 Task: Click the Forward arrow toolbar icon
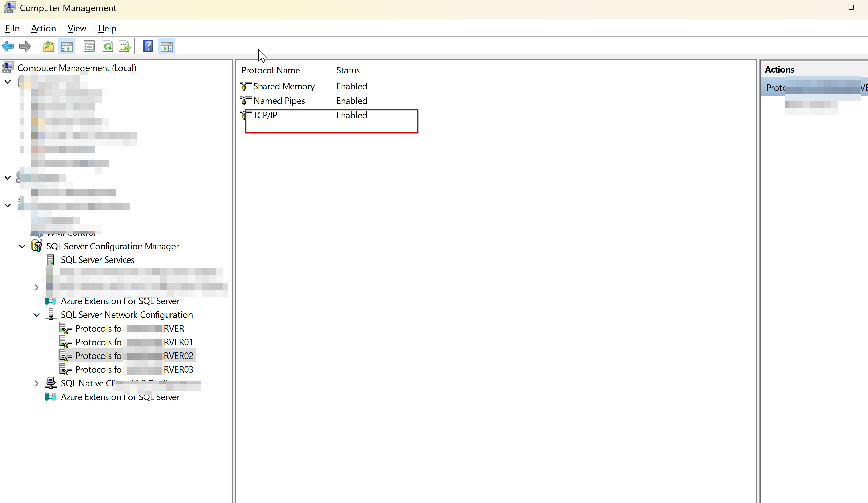pos(25,46)
